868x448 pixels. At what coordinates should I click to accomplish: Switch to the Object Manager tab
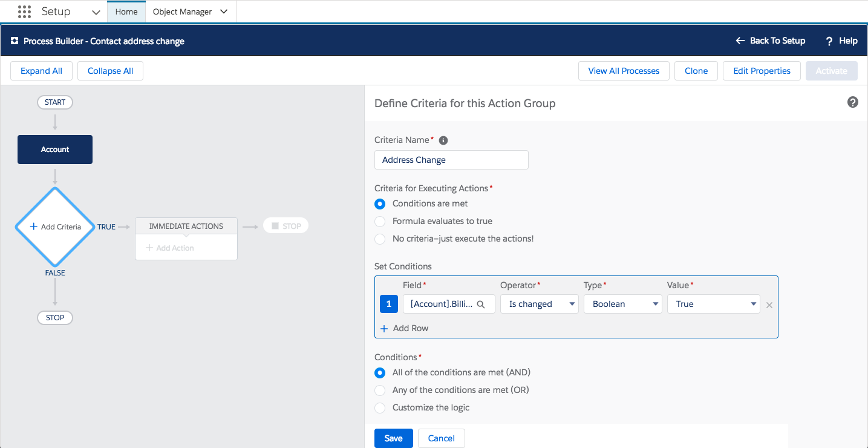(183, 12)
